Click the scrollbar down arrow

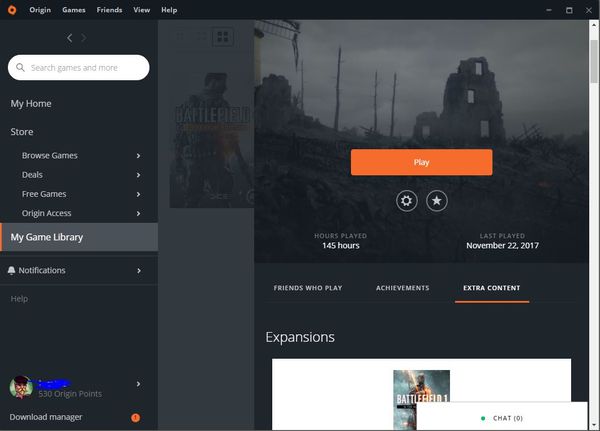[x=594, y=425]
